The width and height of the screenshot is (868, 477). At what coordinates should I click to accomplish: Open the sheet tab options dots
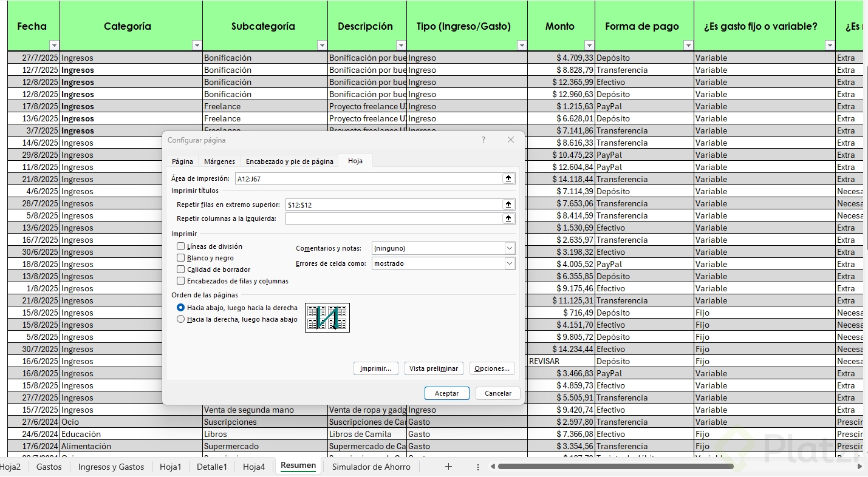tap(478, 467)
